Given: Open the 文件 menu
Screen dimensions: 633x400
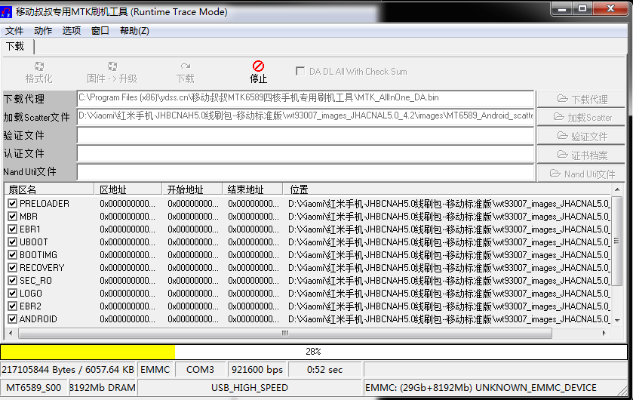Looking at the screenshot, I should (12, 30).
